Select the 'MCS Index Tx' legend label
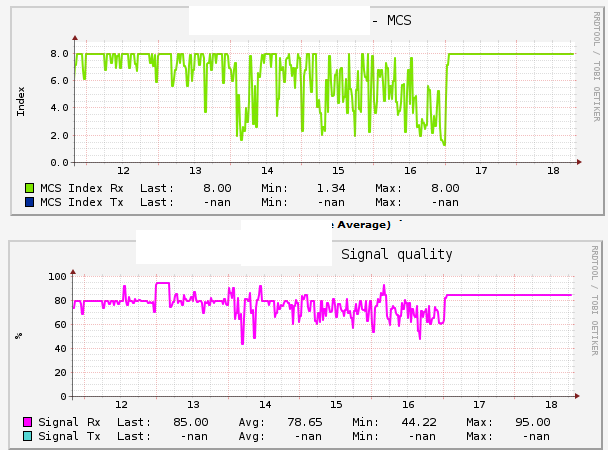This screenshot has width=608, height=450. (x=82, y=202)
